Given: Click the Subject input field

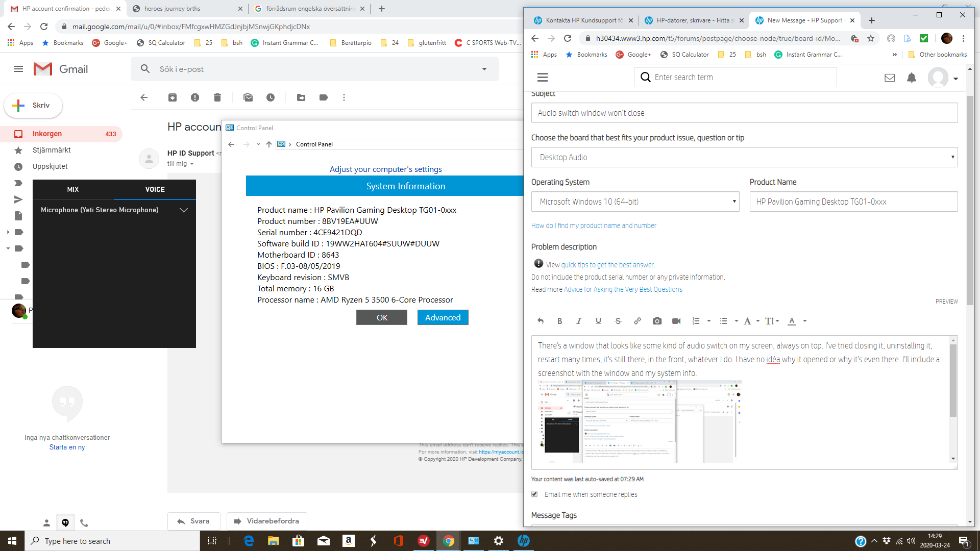Looking at the screenshot, I should pyautogui.click(x=744, y=113).
